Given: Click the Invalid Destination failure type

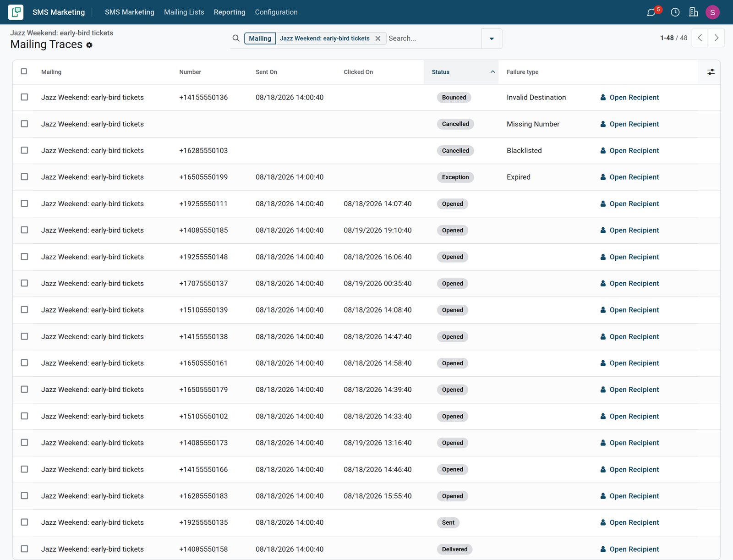Looking at the screenshot, I should tap(536, 97).
